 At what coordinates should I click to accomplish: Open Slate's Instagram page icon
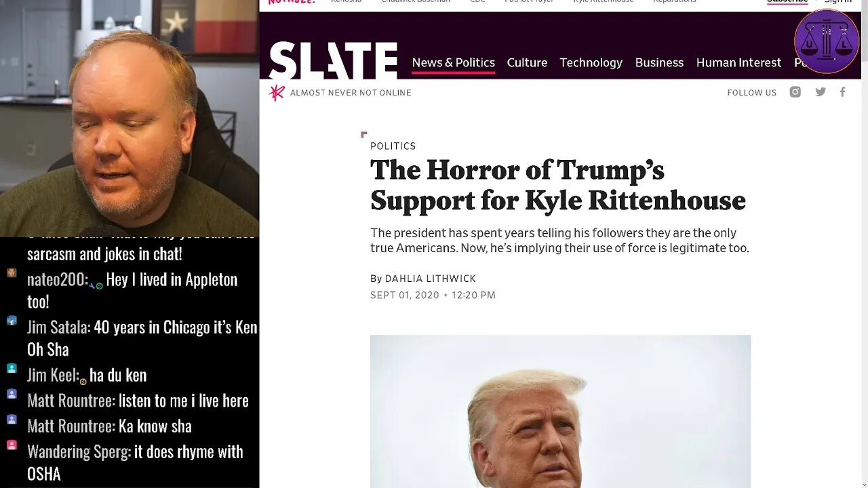point(795,92)
